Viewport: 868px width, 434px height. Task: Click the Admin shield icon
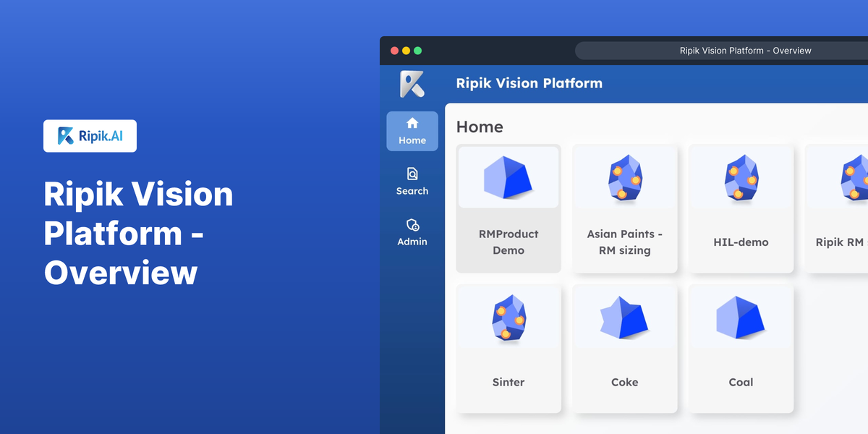coord(412,225)
